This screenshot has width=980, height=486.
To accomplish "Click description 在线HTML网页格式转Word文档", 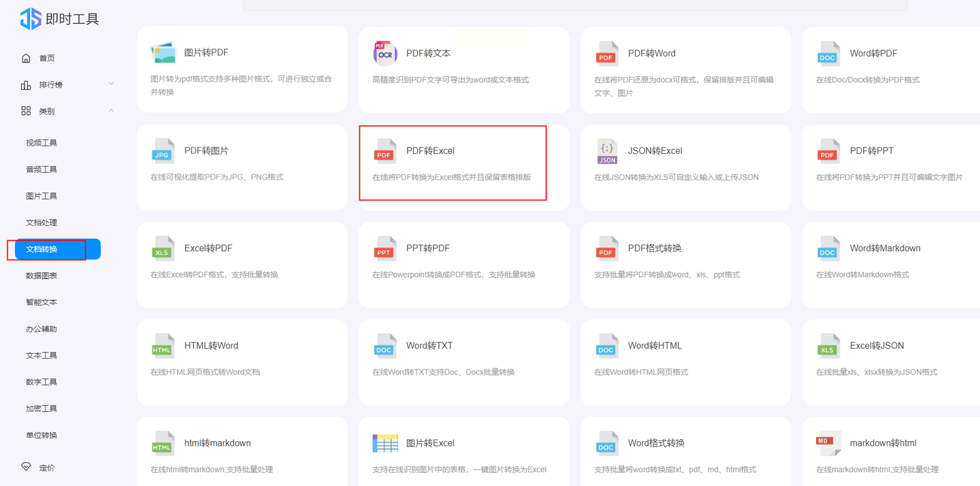I will click(206, 372).
